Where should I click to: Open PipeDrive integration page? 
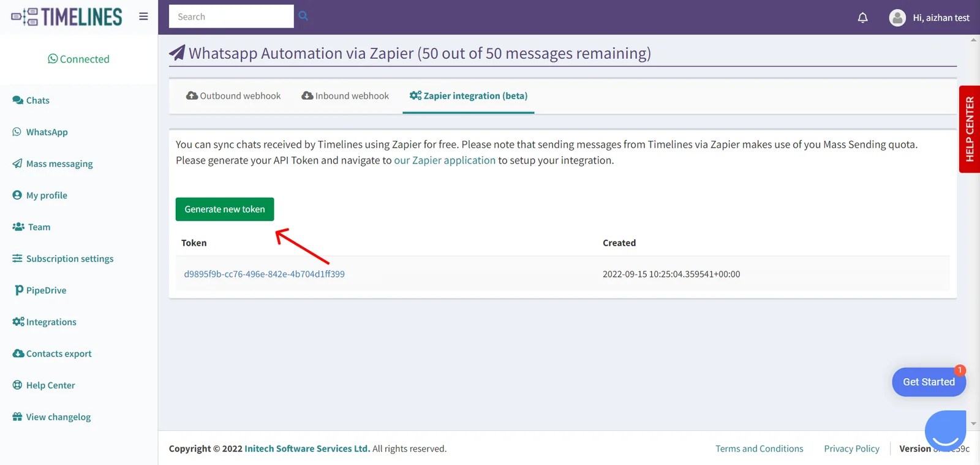point(40,290)
